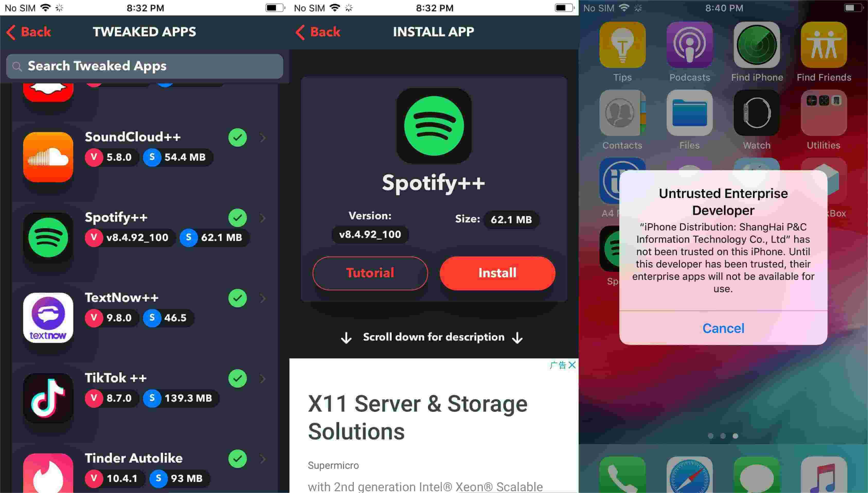Tap the TextNow++ app icon
The height and width of the screenshot is (493, 868).
click(x=48, y=316)
